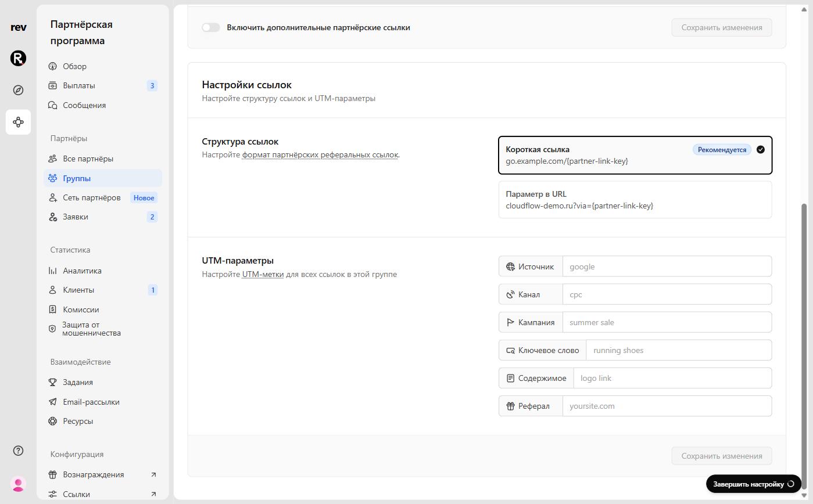Select the Параметр в URL option

[635, 200]
